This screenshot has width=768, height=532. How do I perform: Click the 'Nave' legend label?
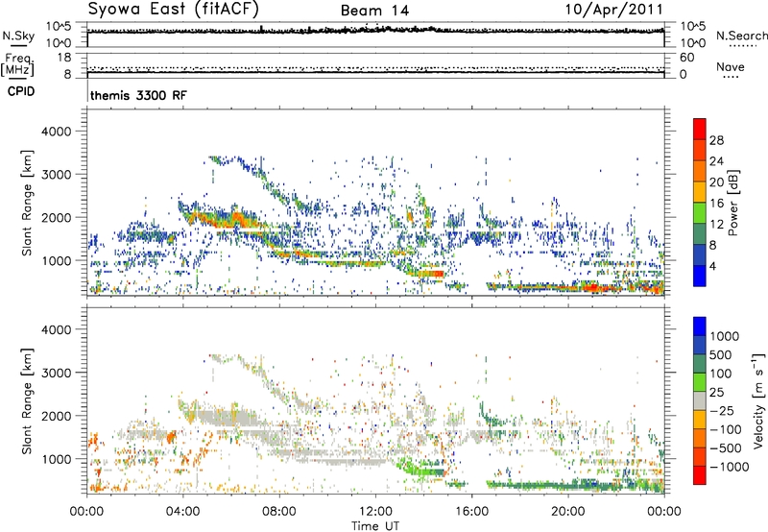click(x=731, y=66)
